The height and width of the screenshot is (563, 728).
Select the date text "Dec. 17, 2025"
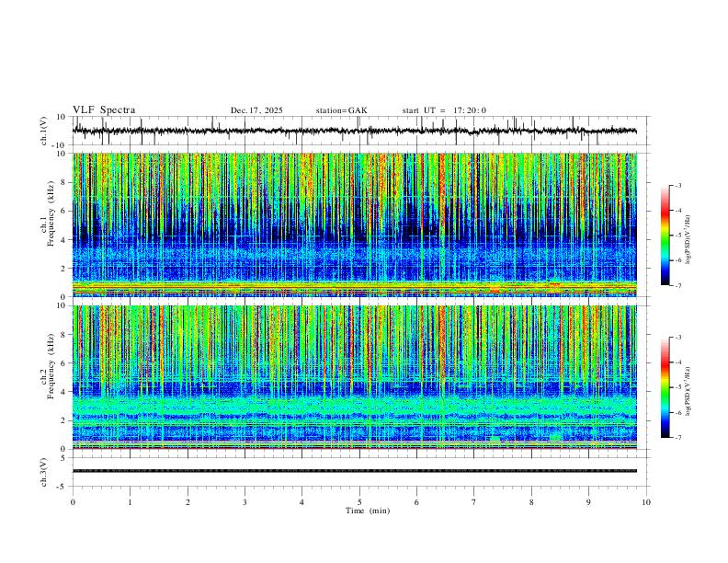256,110
